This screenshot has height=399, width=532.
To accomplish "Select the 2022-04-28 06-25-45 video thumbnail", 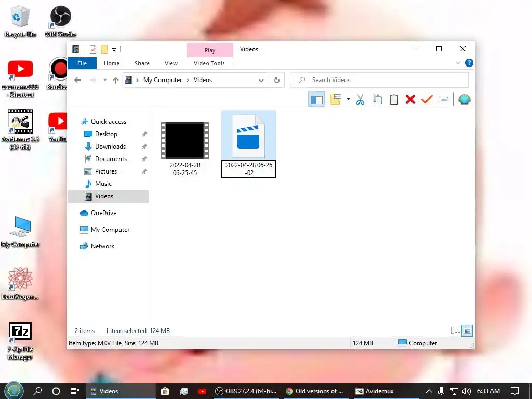I will [185, 140].
